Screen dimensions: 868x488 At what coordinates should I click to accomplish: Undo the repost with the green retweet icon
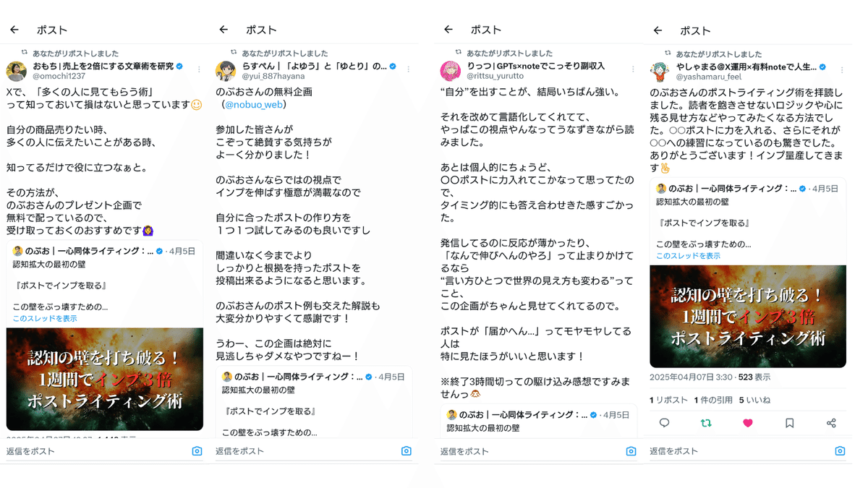point(706,423)
